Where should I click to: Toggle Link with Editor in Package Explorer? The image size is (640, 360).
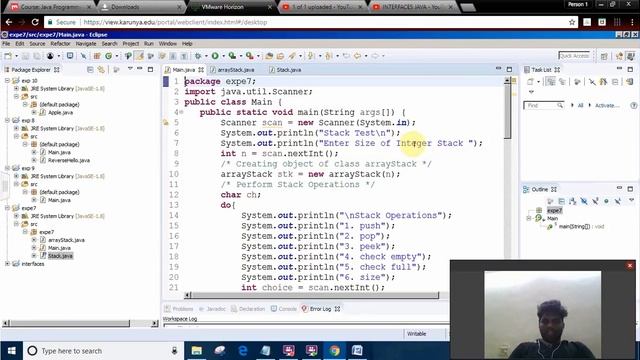point(101,70)
